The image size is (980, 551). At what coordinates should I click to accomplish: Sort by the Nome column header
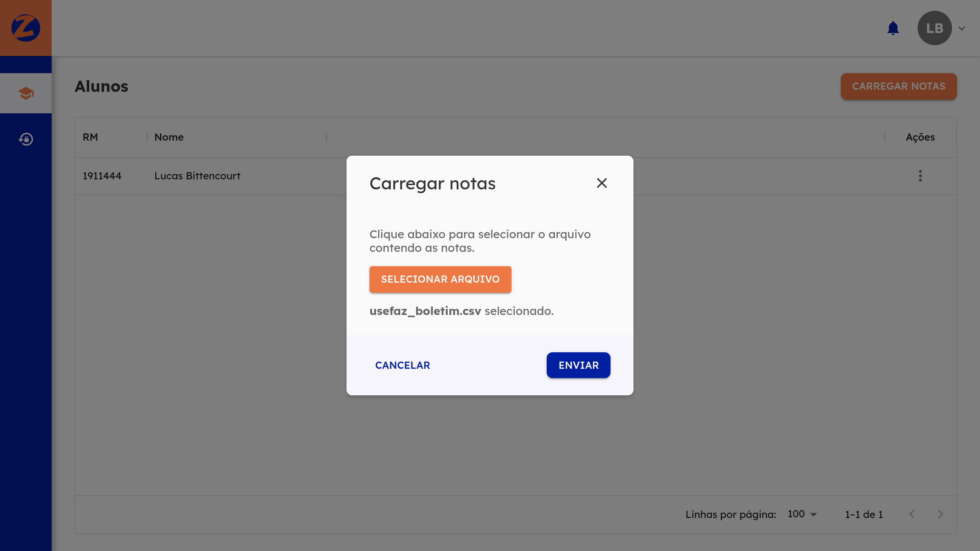tap(169, 137)
